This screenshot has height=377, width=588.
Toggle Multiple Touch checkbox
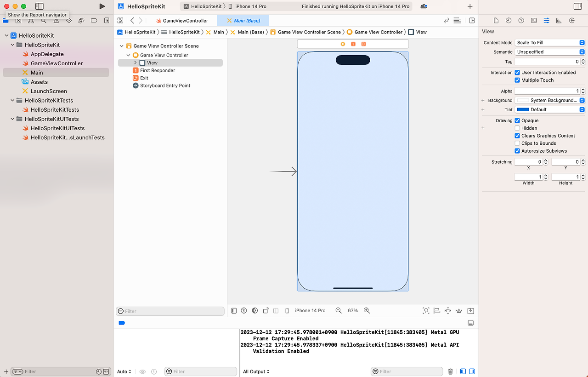click(517, 80)
